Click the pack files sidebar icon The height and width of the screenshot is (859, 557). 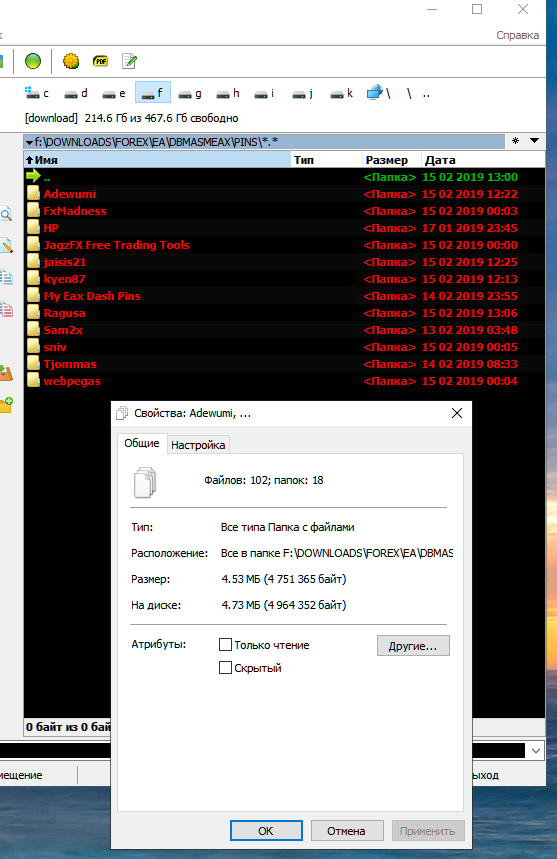tap(6, 373)
